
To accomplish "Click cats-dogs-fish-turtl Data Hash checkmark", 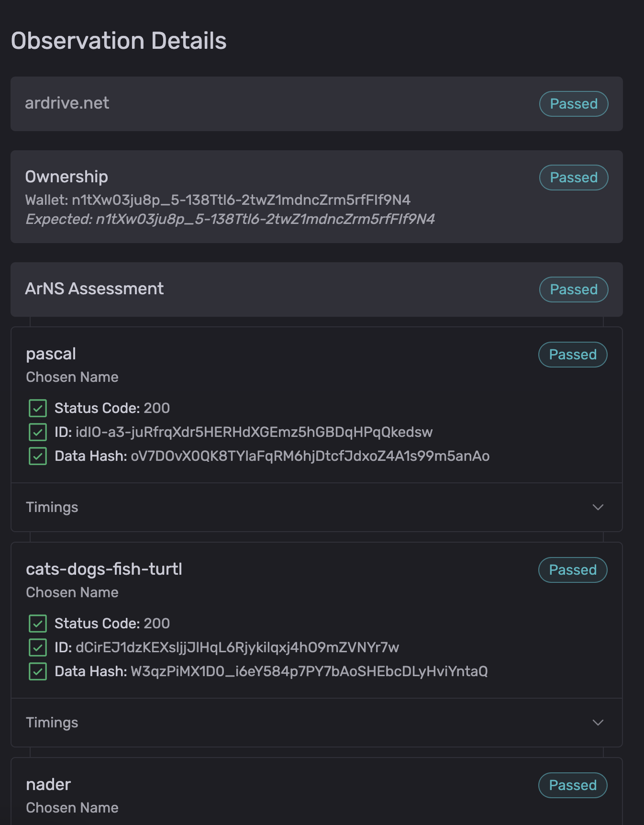I will [38, 671].
